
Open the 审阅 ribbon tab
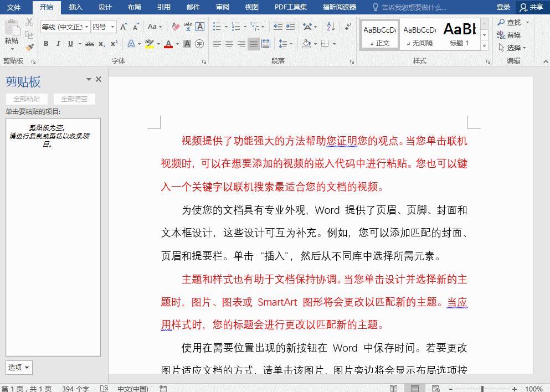222,8
